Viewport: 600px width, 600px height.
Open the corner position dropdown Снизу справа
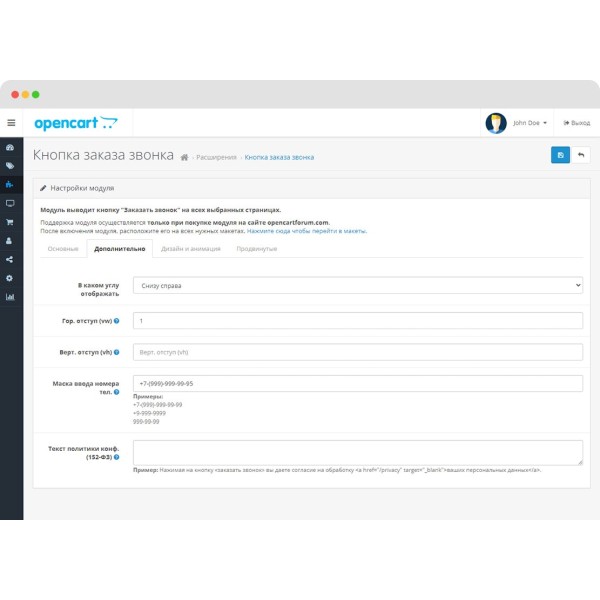point(358,285)
